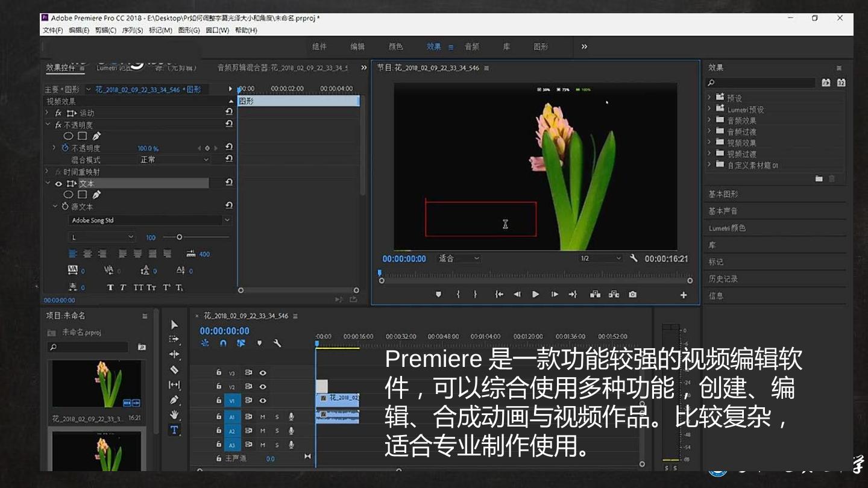Enable voice-over record on A3

[x=291, y=445]
